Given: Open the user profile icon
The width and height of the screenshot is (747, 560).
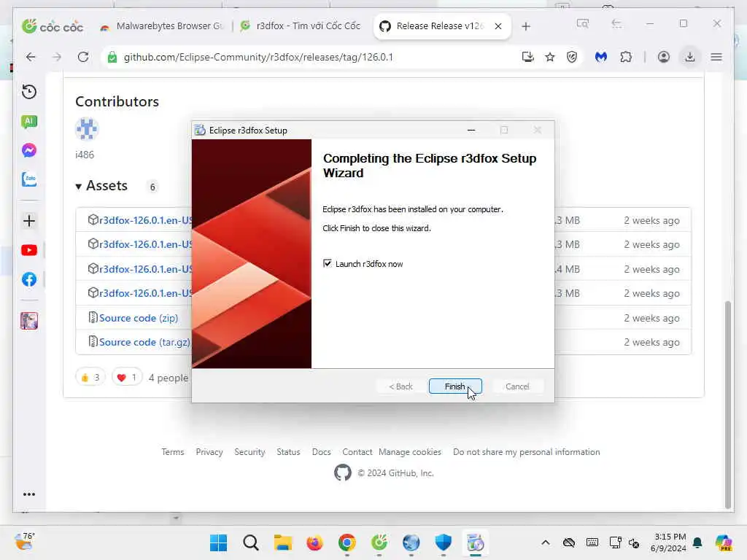Looking at the screenshot, I should pyautogui.click(x=663, y=57).
